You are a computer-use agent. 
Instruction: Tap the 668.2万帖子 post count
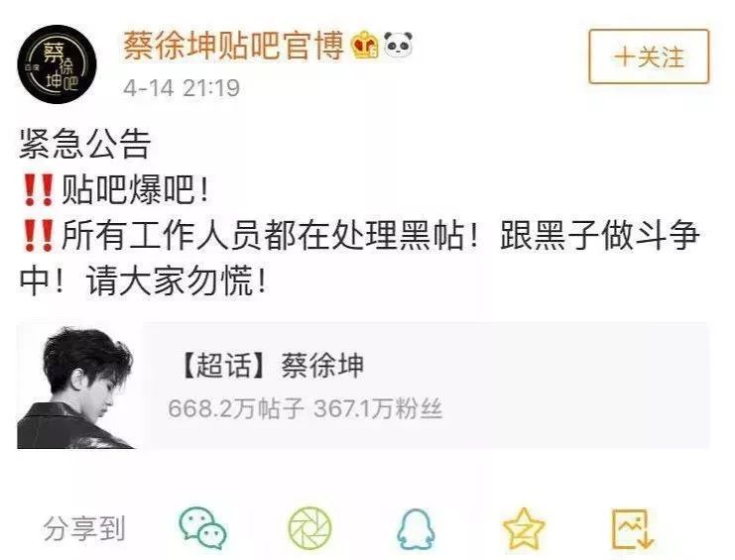click(236, 408)
